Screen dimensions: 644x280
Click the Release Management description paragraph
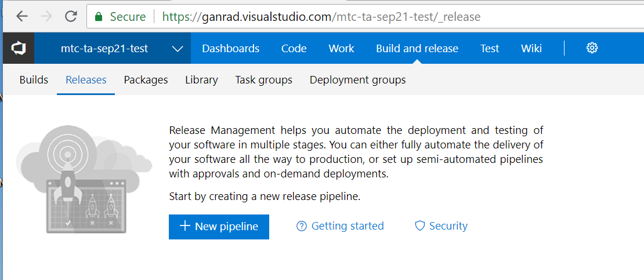(x=356, y=152)
